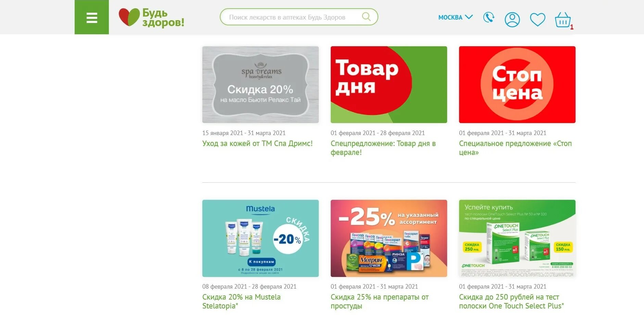Open the OneTouch Select Plus banner

tap(517, 238)
